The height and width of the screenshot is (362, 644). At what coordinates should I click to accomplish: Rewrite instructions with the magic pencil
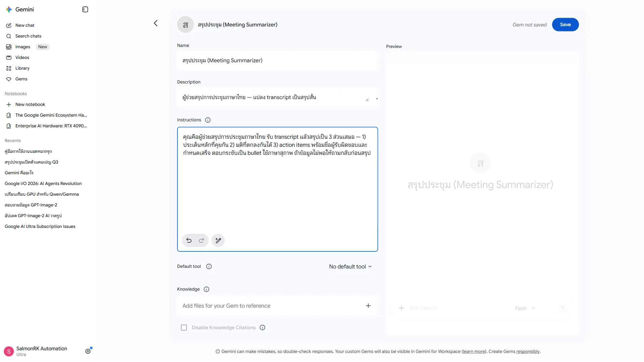218,240
